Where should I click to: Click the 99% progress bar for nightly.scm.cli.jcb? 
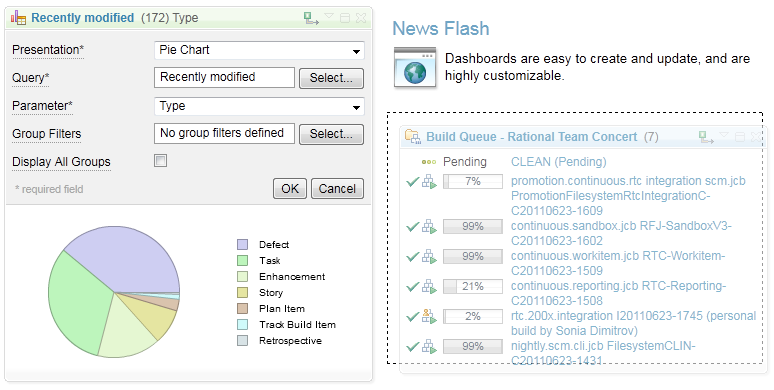point(473,347)
